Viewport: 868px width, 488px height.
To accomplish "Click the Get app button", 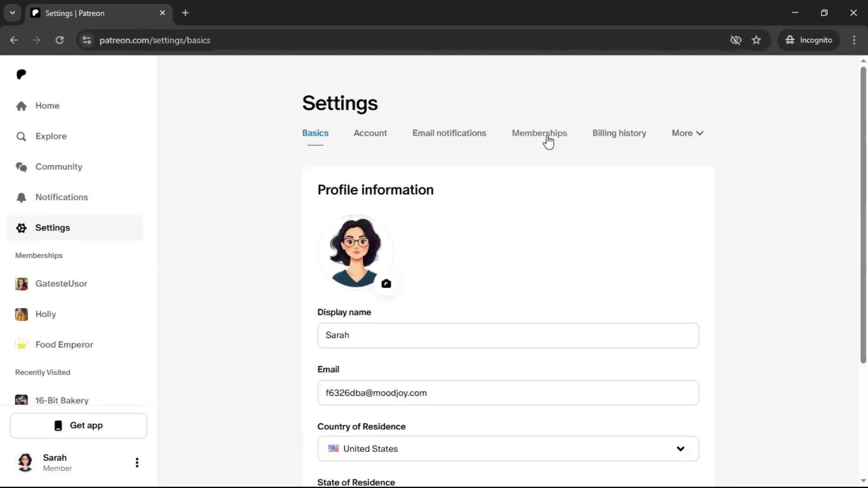I will pos(78,426).
